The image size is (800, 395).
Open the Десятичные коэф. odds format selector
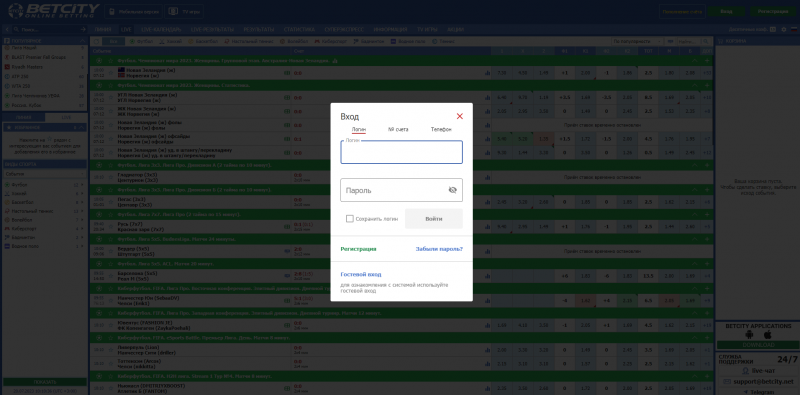click(752, 30)
